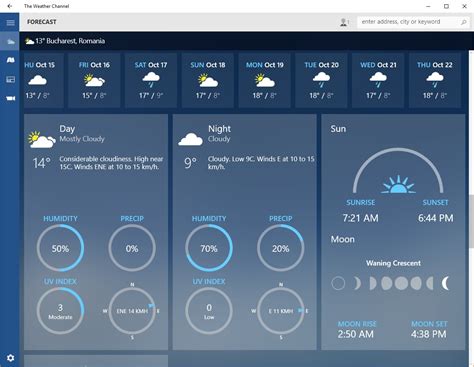Click the Sun Oct 18 partly sunny icon

click(x=208, y=80)
